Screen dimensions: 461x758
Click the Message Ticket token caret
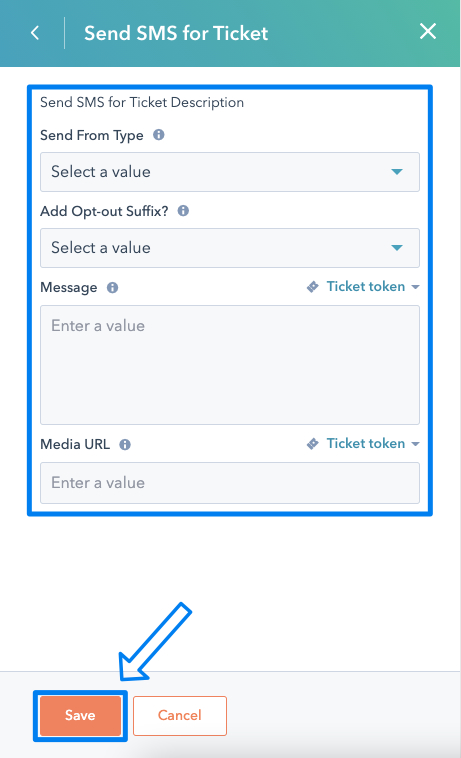click(x=415, y=287)
